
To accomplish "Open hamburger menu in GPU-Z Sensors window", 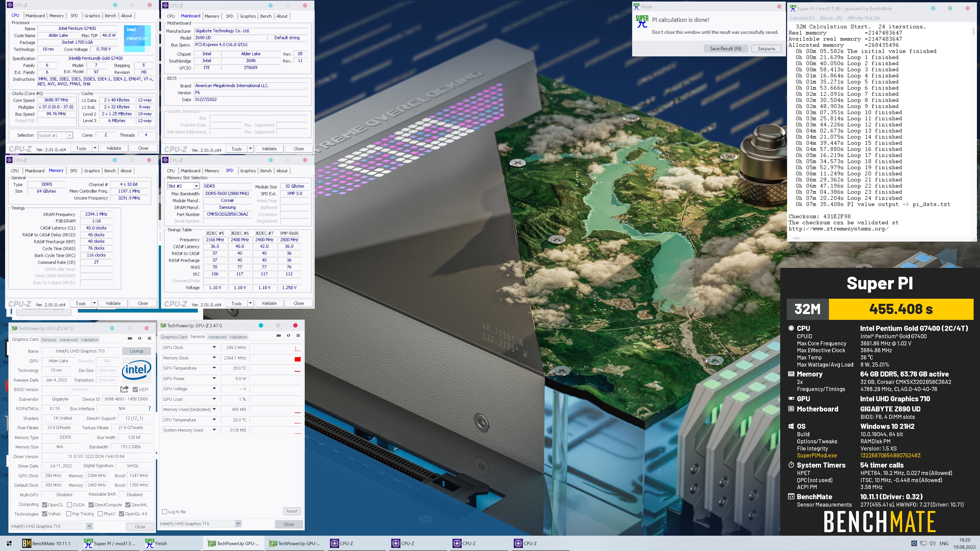I will coord(298,335).
